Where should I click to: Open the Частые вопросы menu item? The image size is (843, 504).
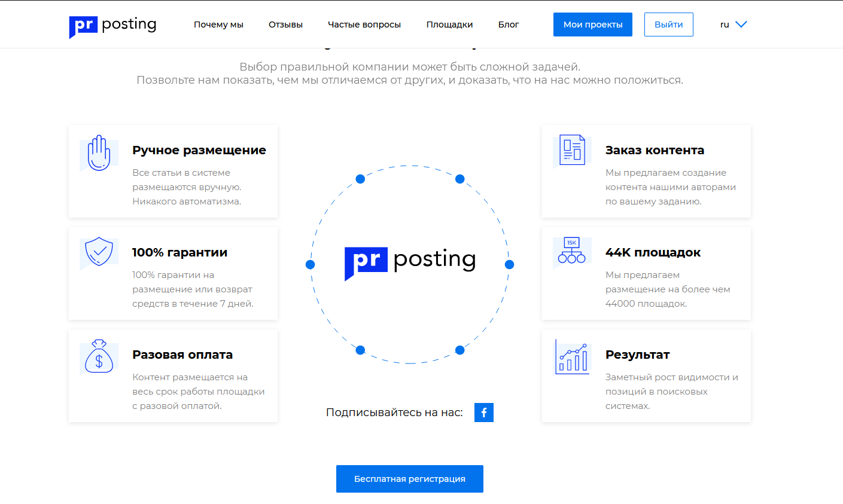(364, 25)
